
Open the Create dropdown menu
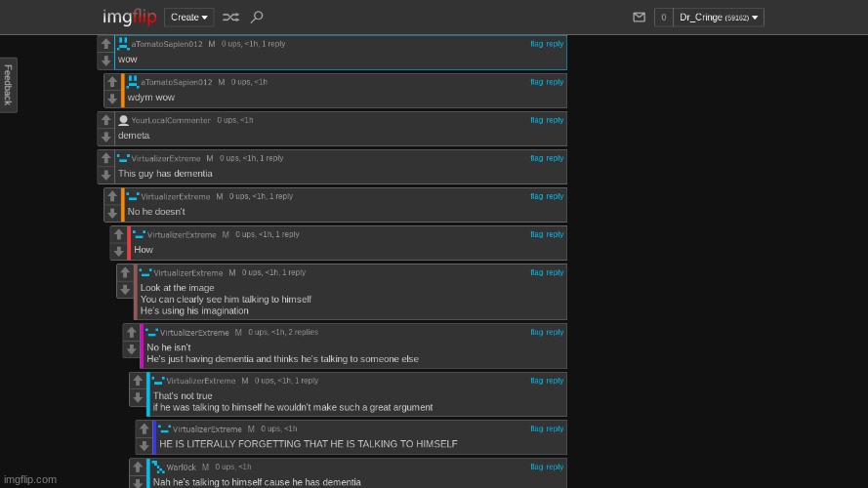tap(188, 18)
